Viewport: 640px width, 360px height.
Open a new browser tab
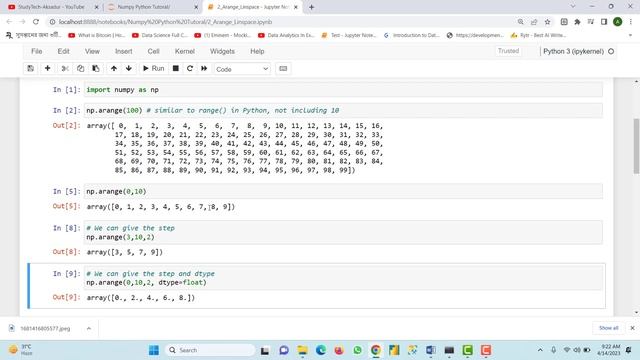click(x=311, y=7)
